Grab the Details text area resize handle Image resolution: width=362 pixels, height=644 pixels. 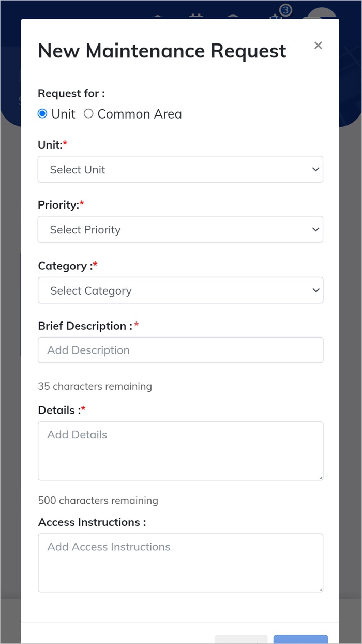coord(320,477)
